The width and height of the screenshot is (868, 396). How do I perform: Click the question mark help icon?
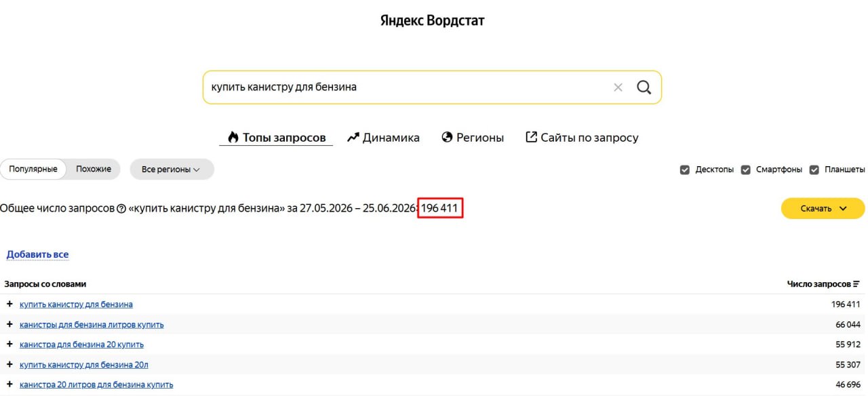121,209
